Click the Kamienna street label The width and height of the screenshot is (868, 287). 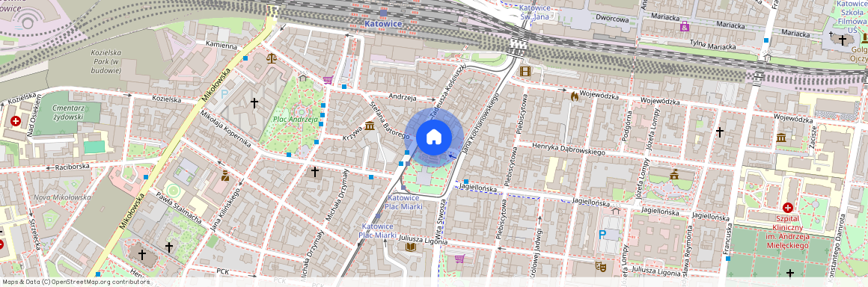coord(221,45)
